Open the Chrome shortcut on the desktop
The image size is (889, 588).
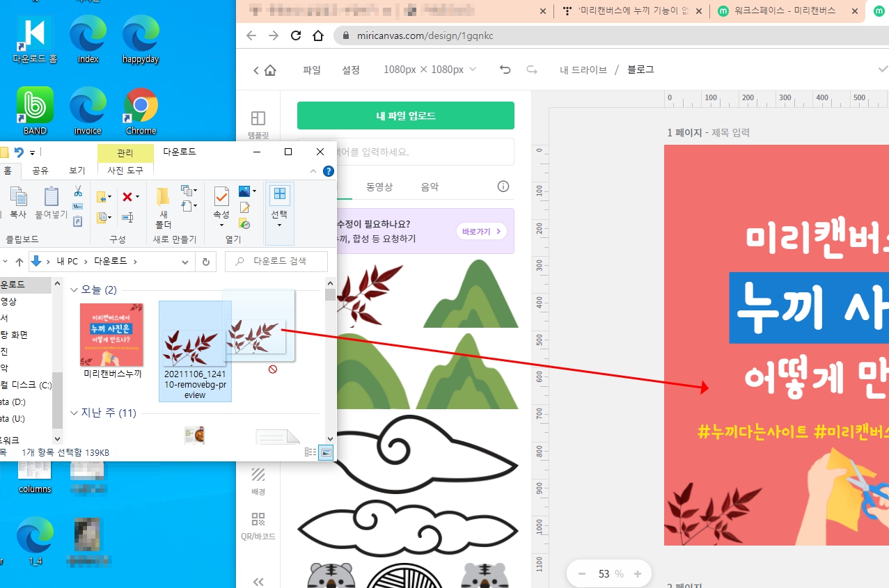click(x=141, y=111)
